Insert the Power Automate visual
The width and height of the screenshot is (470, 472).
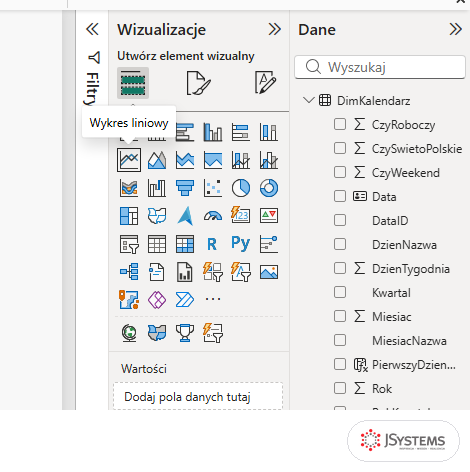point(185,299)
